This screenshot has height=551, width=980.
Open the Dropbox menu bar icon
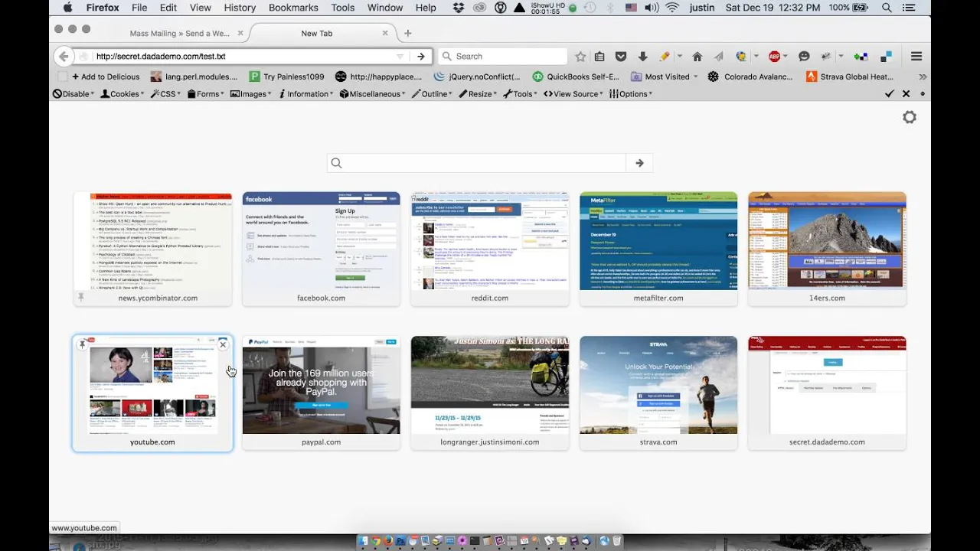pos(459,8)
